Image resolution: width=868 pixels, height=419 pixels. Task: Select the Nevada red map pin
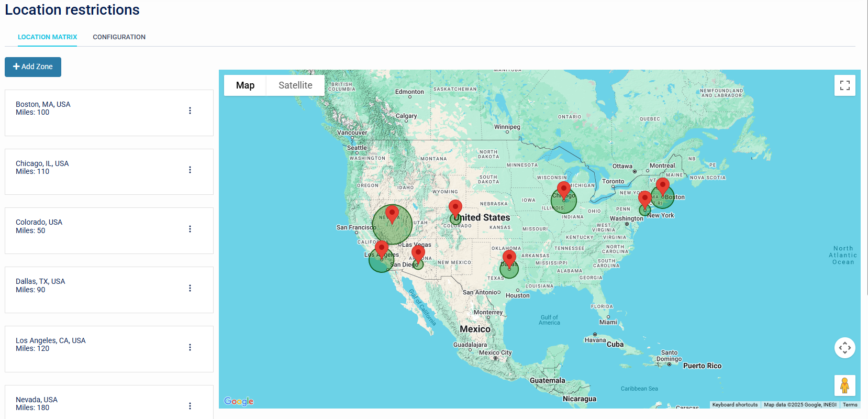coord(392,213)
